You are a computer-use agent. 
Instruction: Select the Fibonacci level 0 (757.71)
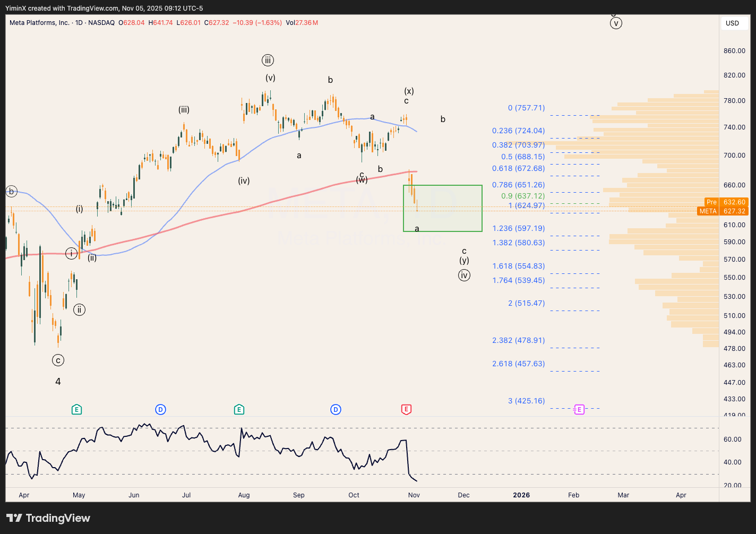(x=526, y=108)
